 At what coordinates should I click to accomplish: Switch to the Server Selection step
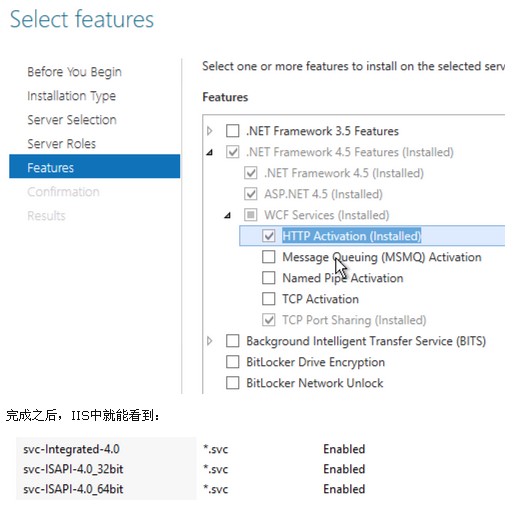[72, 120]
